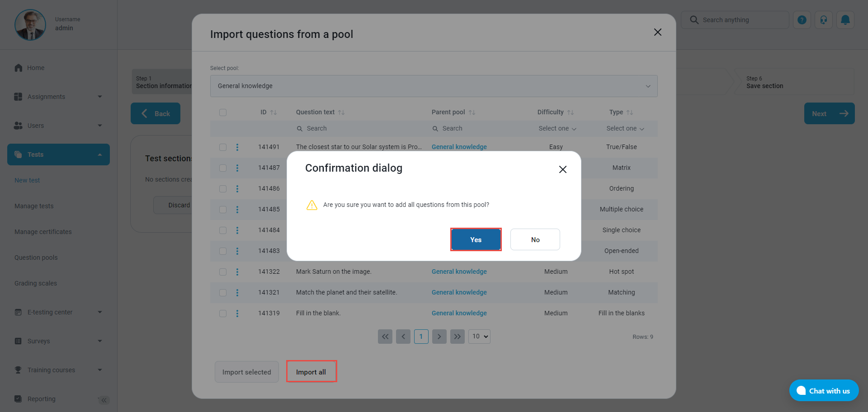Image resolution: width=868 pixels, height=412 pixels.
Task: Sort by the ID column arrows
Action: coord(274,112)
